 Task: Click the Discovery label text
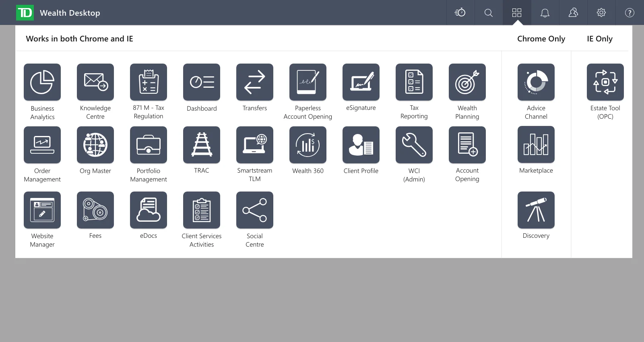pyautogui.click(x=536, y=236)
